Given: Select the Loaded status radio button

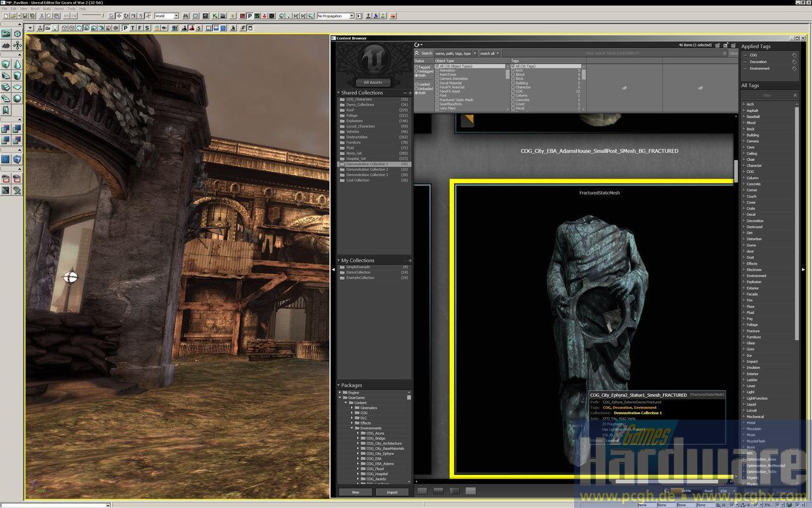Looking at the screenshot, I should tap(417, 84).
